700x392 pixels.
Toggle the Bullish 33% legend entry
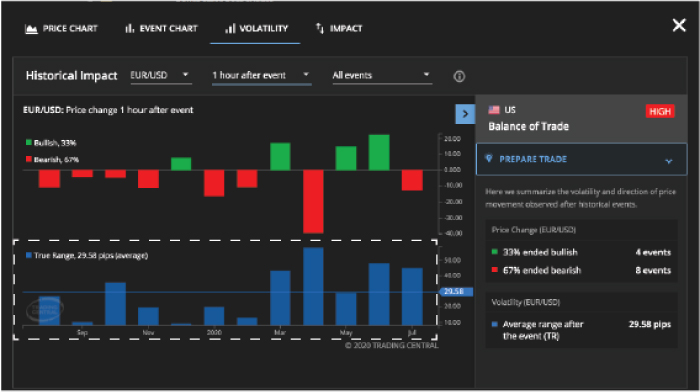[51, 143]
